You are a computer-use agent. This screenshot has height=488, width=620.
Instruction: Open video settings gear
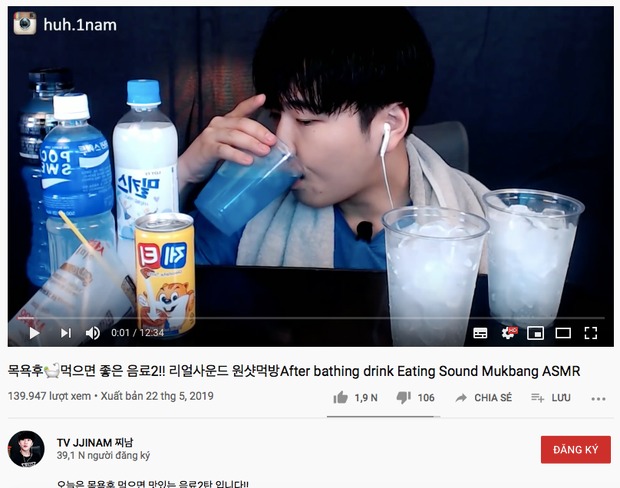coord(509,333)
